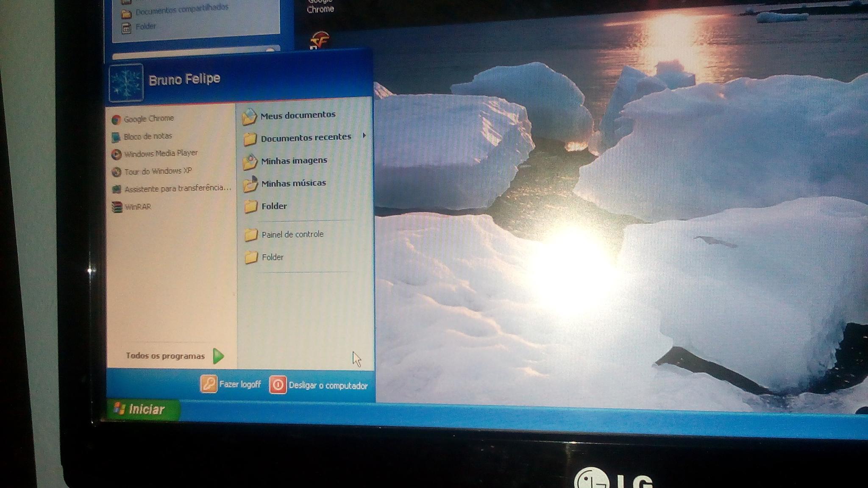Click the notepad icon next to Bloco de notas
Viewport: 868px width, 488px height.
click(x=116, y=137)
